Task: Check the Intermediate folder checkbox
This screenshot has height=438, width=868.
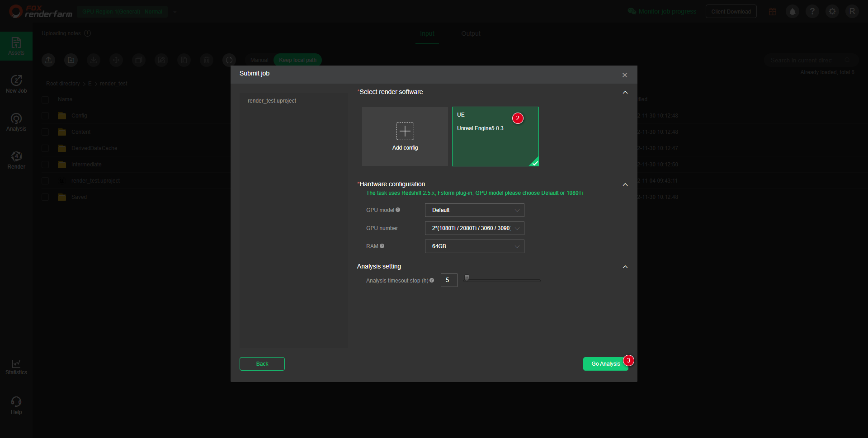Action: pyautogui.click(x=45, y=165)
